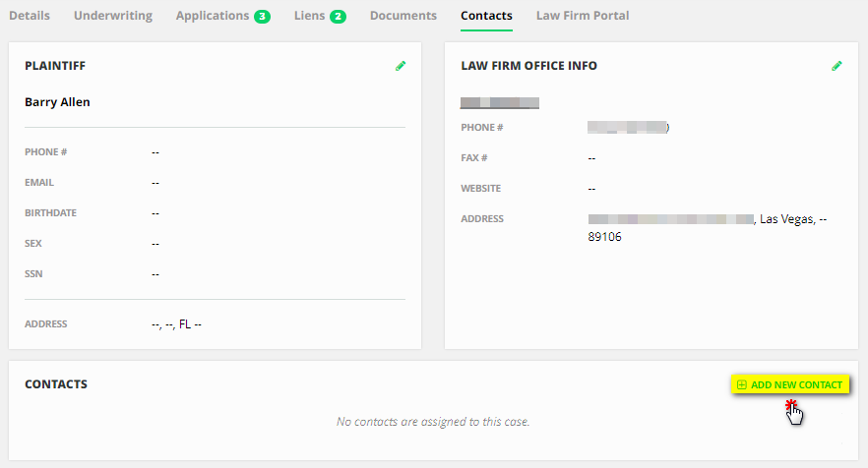Screen dimensions: 868x468
Task: Go to the Applications tab
Action: [x=213, y=16]
